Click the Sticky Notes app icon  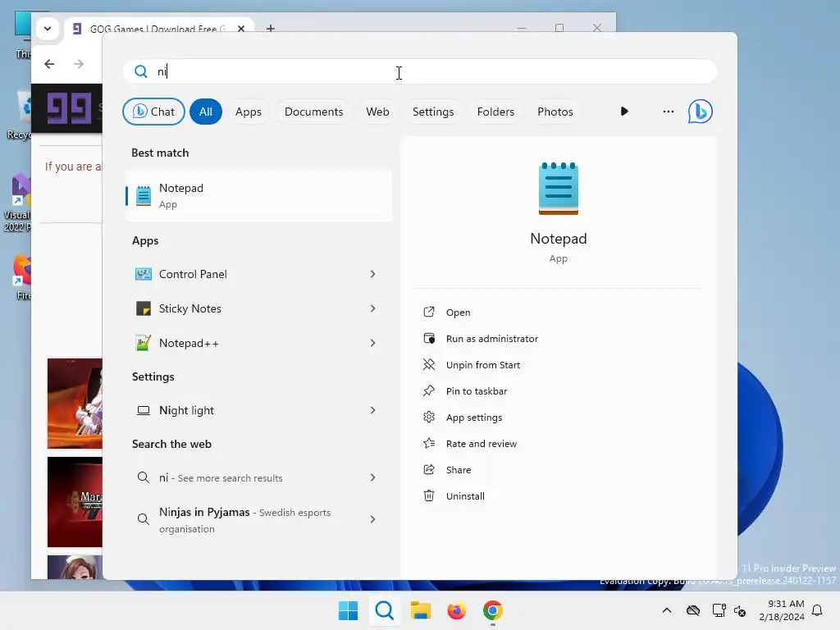(143, 308)
